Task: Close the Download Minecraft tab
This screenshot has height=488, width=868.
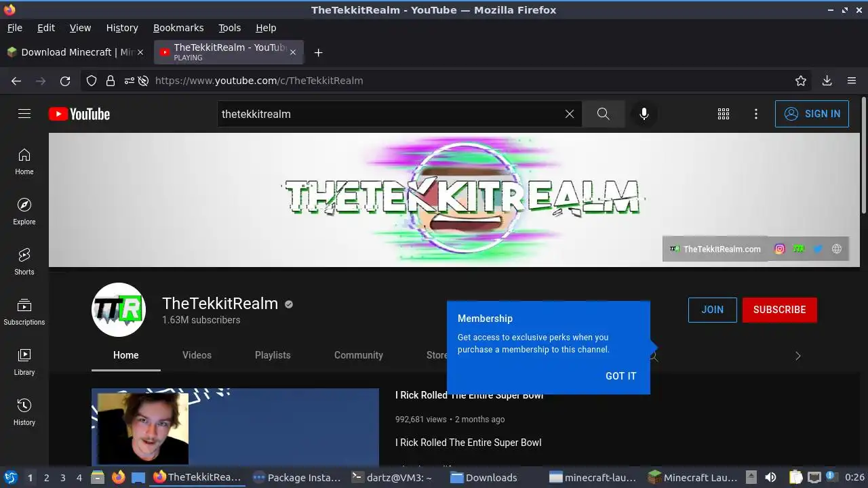Action: pos(140,52)
